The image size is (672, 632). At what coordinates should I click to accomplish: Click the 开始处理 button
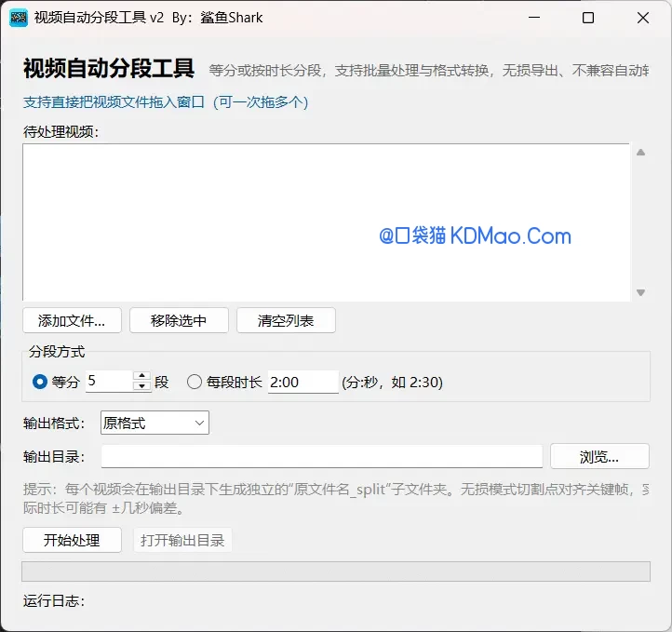pyautogui.click(x=72, y=540)
